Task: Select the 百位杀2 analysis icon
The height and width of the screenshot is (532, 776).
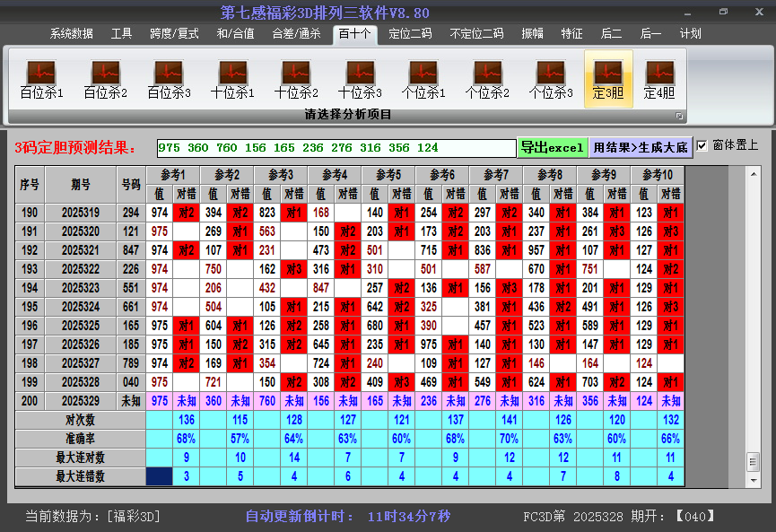Action: point(103,76)
